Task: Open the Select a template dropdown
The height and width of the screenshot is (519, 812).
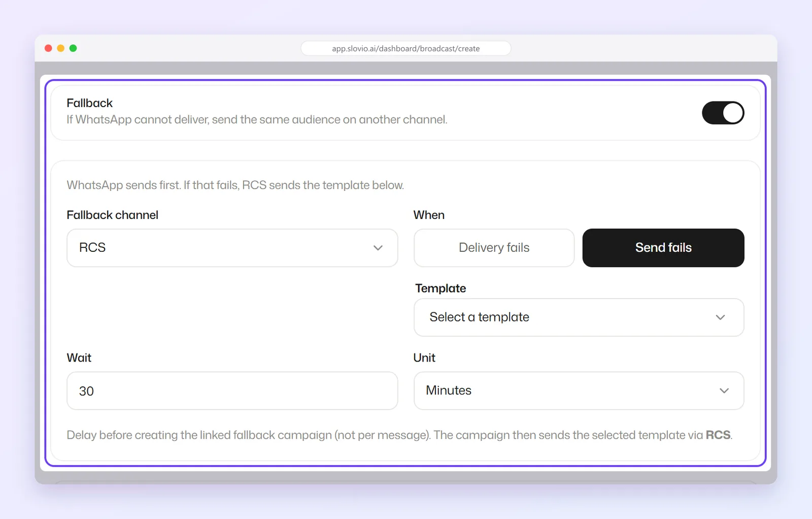Action: [579, 317]
